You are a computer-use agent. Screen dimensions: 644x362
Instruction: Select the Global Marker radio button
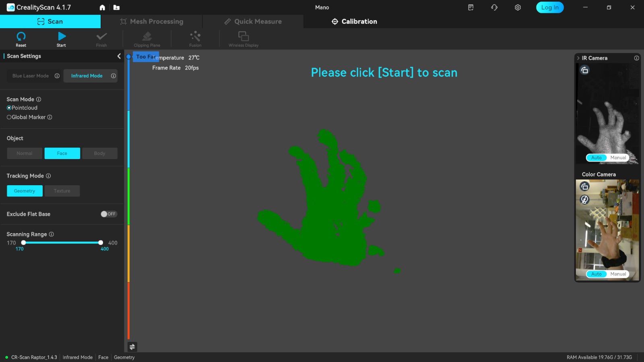pyautogui.click(x=9, y=117)
